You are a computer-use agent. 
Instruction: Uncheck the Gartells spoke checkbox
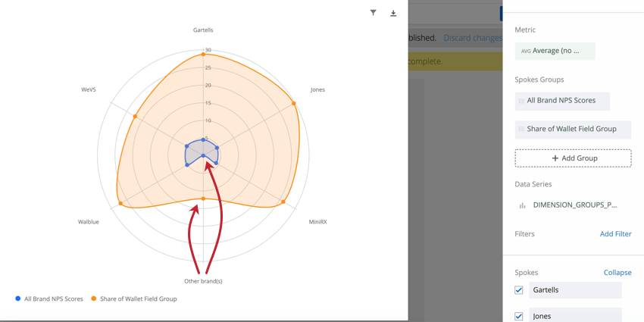[x=519, y=290]
